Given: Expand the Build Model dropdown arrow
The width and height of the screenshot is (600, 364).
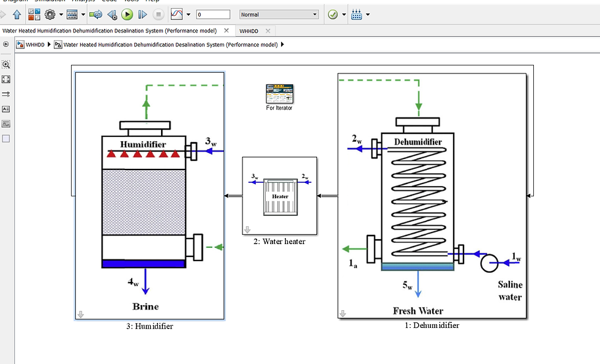Looking at the screenshot, I should pos(368,15).
